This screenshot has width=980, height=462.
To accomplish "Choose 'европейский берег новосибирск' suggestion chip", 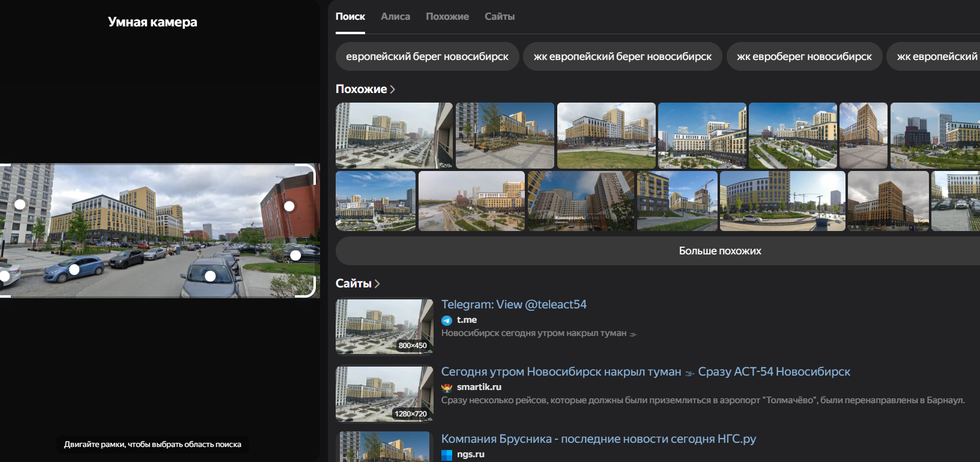I will 427,56.
